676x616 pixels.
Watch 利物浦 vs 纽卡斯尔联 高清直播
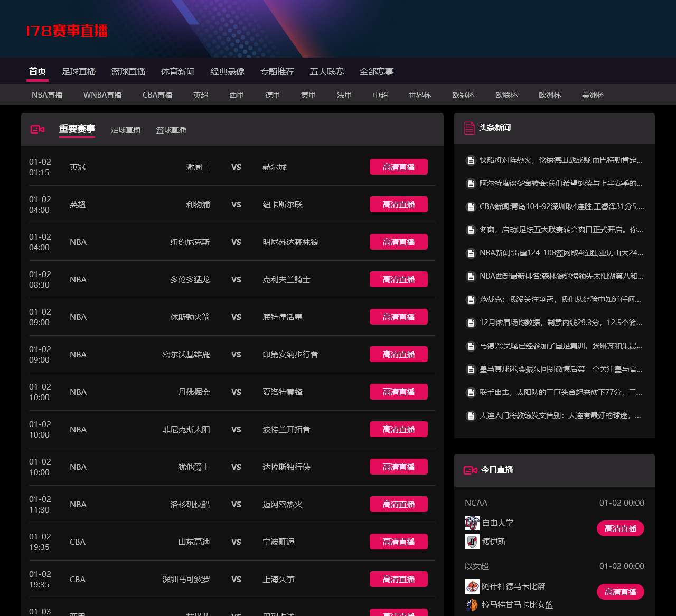tap(398, 205)
